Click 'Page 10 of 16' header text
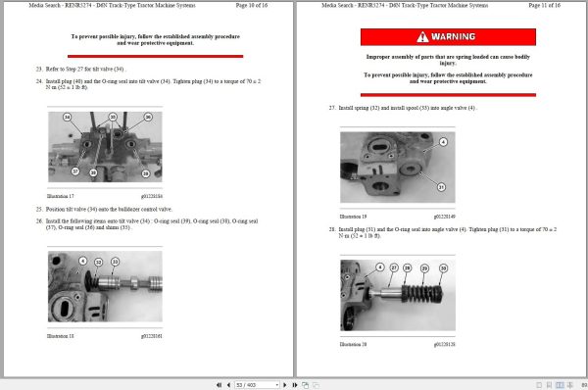Image resolution: width=588 pixels, height=390 pixels. tap(252, 5)
